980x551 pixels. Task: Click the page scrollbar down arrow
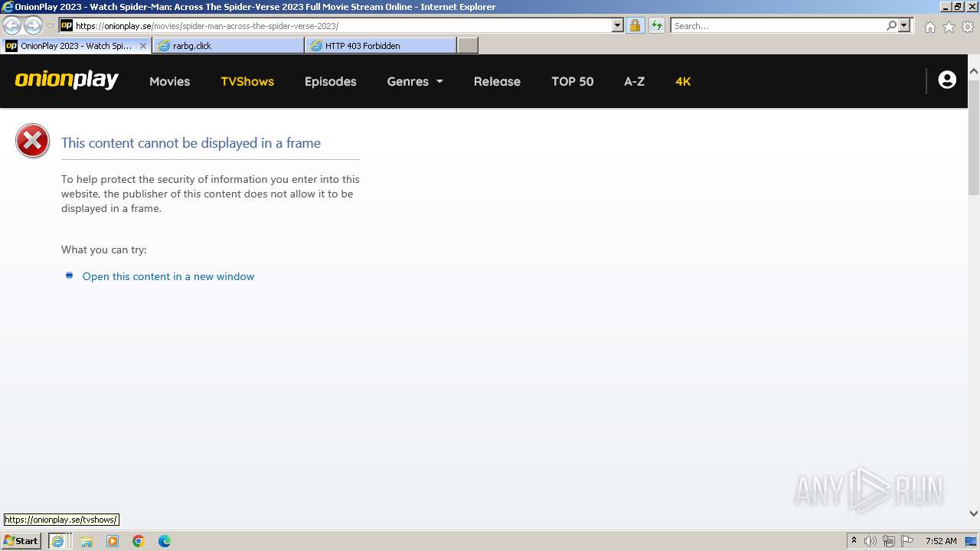click(974, 514)
